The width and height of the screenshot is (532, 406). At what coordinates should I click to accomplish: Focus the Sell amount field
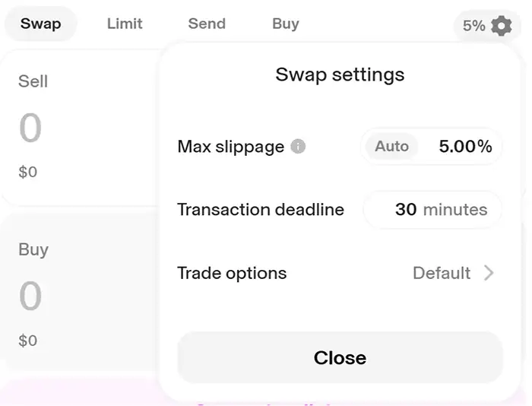click(x=30, y=128)
